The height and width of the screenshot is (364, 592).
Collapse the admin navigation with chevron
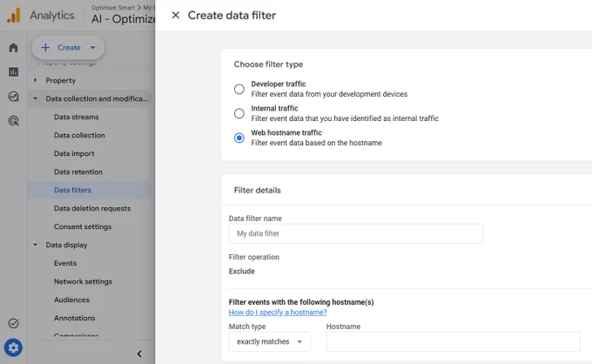(139, 354)
